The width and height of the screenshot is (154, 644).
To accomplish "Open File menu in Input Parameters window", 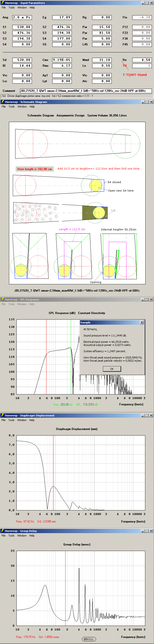I will (x=4, y=7).
